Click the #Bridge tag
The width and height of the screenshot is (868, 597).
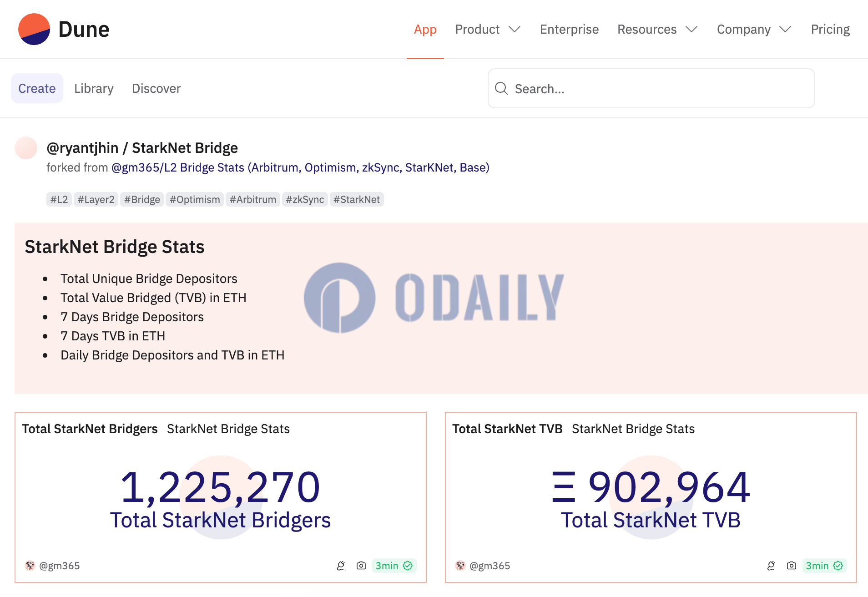tap(142, 199)
